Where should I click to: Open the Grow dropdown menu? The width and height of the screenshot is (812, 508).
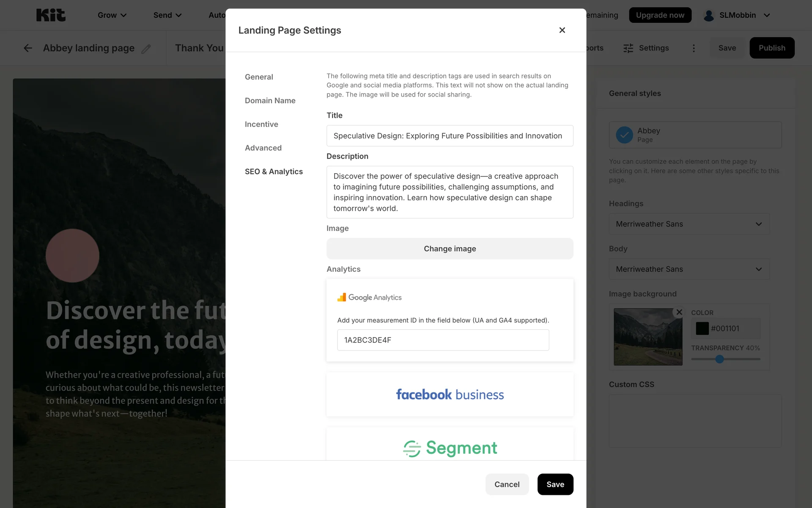coord(112,15)
